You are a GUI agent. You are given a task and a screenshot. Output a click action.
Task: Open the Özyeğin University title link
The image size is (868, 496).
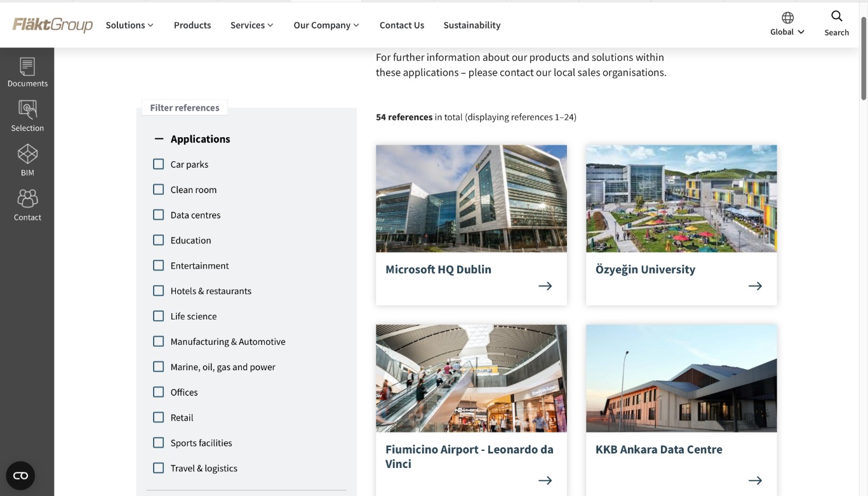[645, 269]
